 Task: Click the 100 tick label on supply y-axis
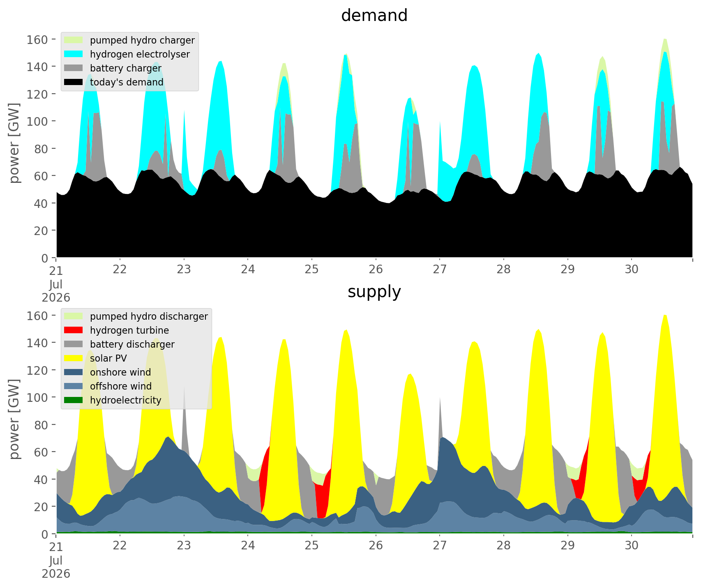(37, 397)
